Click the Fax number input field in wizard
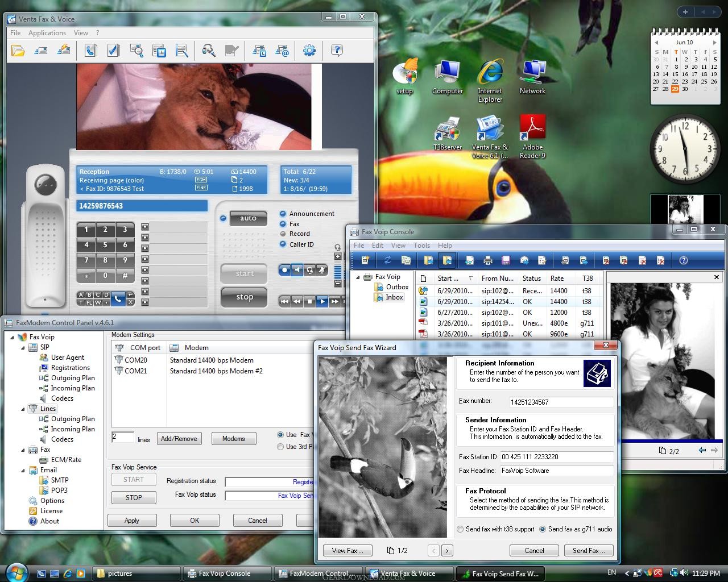Image resolution: width=728 pixels, height=582 pixels. [561, 402]
